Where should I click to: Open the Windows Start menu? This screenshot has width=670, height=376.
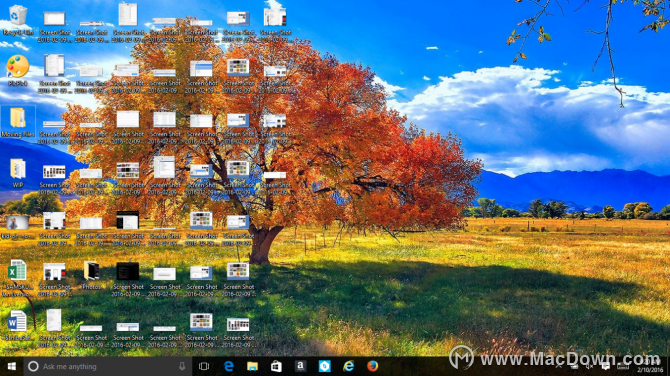pos(12,366)
